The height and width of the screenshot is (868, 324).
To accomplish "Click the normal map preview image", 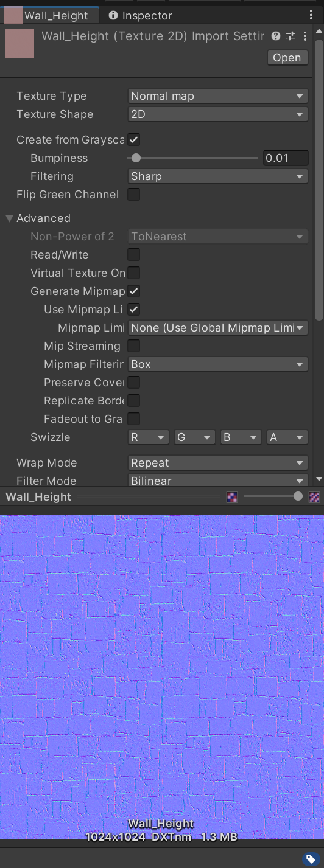I will pos(162,677).
